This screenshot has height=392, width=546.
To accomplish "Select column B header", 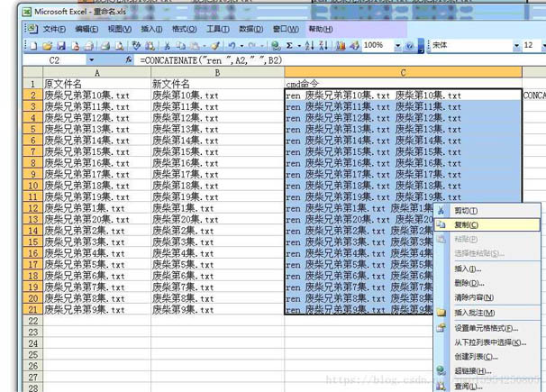I will tap(216, 72).
